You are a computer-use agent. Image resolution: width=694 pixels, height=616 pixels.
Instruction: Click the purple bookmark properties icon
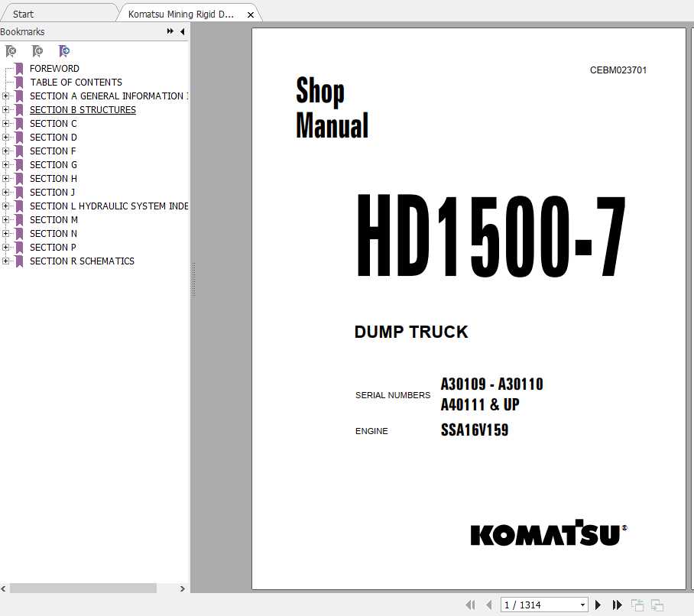coord(64,51)
